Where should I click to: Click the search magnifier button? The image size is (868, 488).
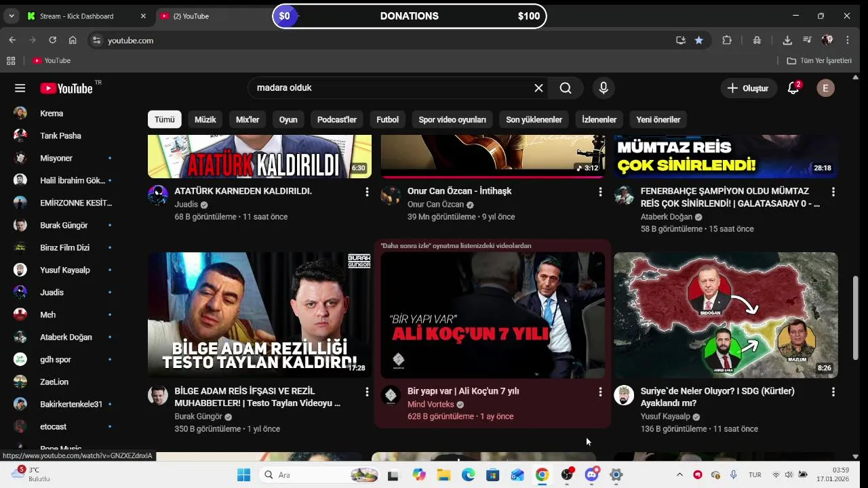pyautogui.click(x=566, y=88)
